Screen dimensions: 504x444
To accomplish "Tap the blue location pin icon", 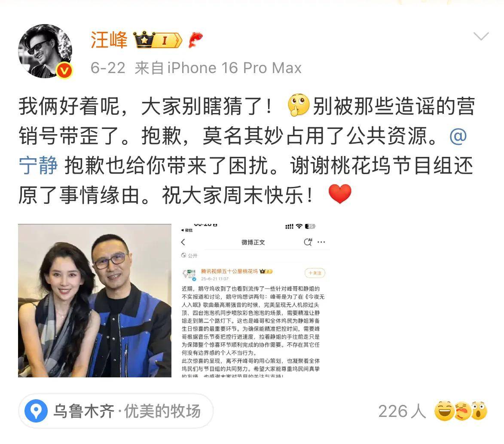I will click(37, 411).
